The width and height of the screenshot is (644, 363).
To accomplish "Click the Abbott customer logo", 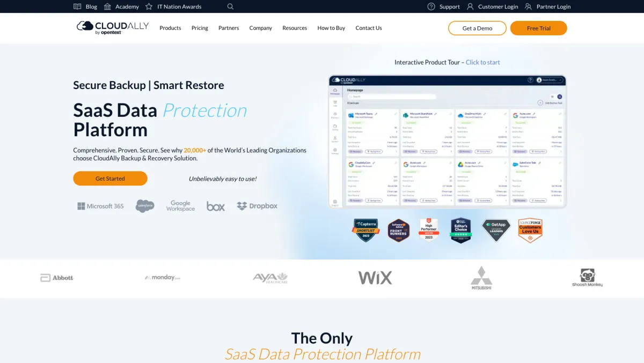I will coord(56,278).
